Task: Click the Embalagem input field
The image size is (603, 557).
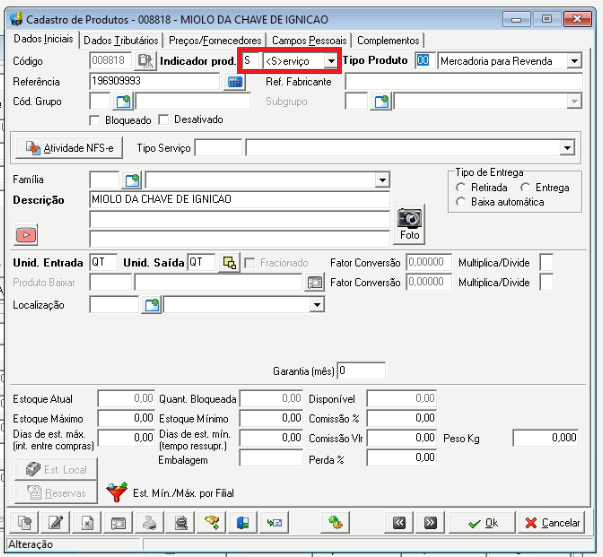Action: click(x=271, y=458)
